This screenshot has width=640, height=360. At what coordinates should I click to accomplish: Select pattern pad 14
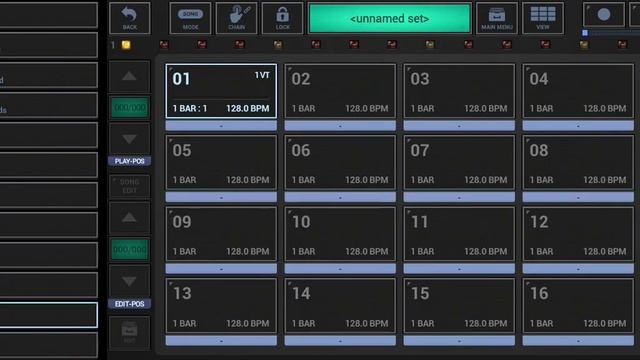pos(340,306)
